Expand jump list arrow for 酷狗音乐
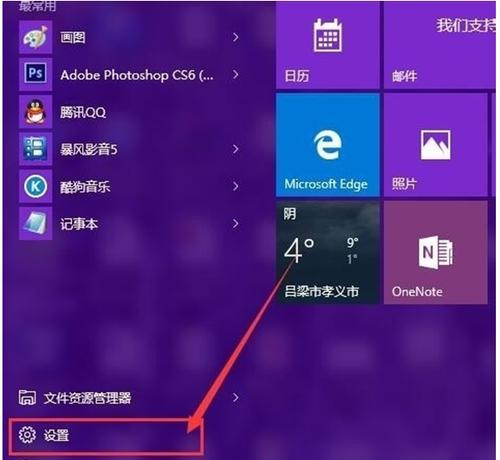The image size is (500, 460). pyautogui.click(x=236, y=186)
